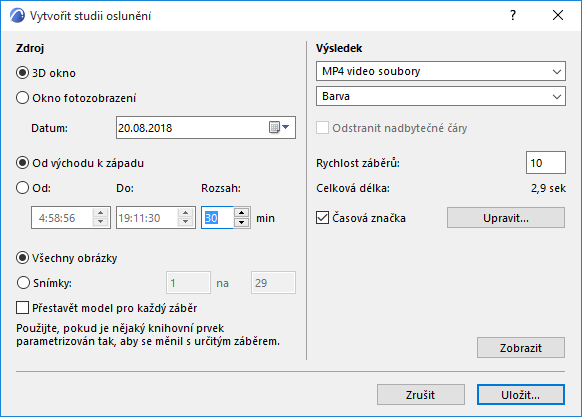The height and width of the screenshot is (417, 582).
Task: Close the Vytvořit studii oslunění dialog
Action: pos(558,15)
